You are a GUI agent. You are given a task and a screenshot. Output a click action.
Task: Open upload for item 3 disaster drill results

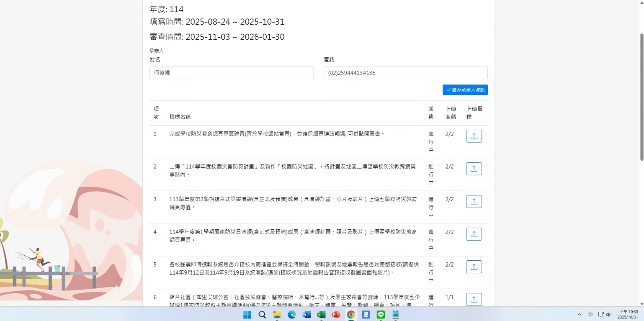coord(474,201)
